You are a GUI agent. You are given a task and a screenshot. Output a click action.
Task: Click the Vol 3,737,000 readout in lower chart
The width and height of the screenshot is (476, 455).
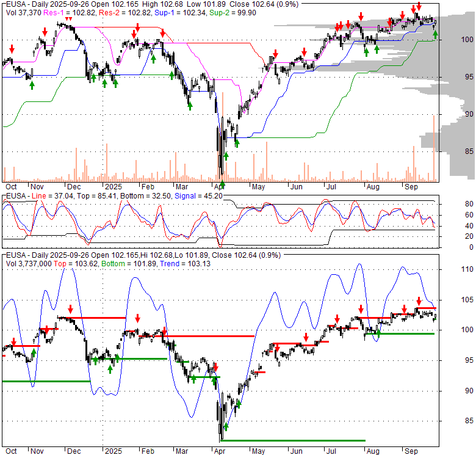(x=29, y=264)
